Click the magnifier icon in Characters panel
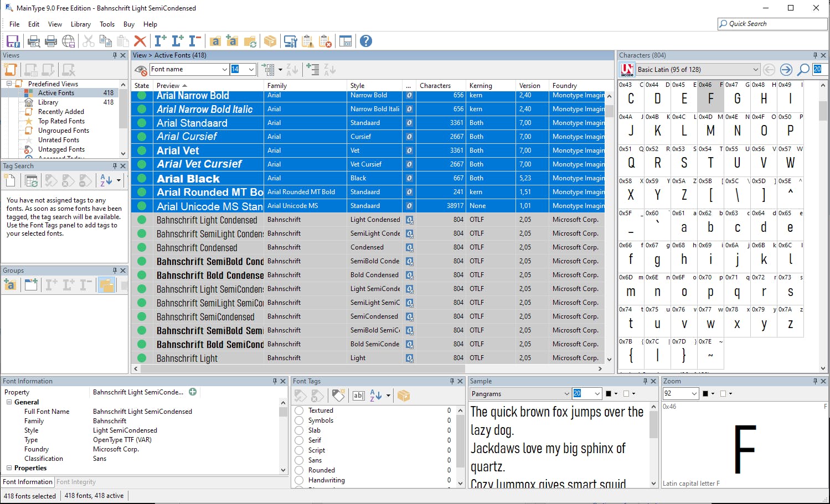The height and width of the screenshot is (504, 830). tap(803, 70)
